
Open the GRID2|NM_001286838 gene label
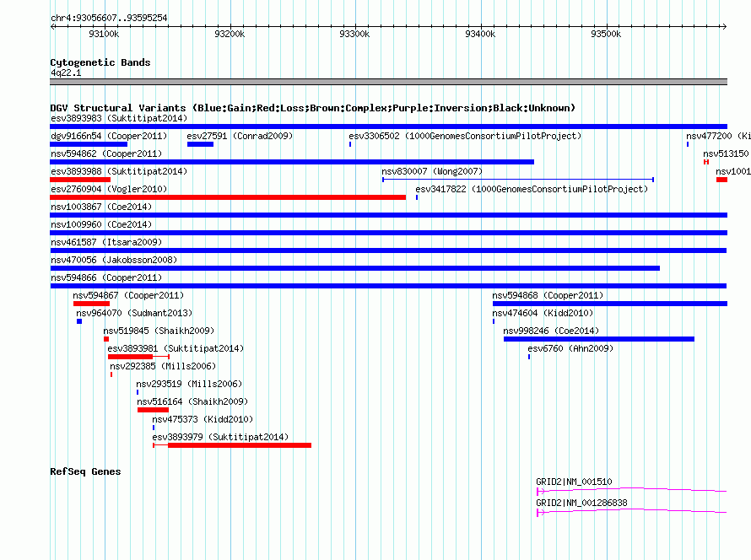tap(582, 503)
